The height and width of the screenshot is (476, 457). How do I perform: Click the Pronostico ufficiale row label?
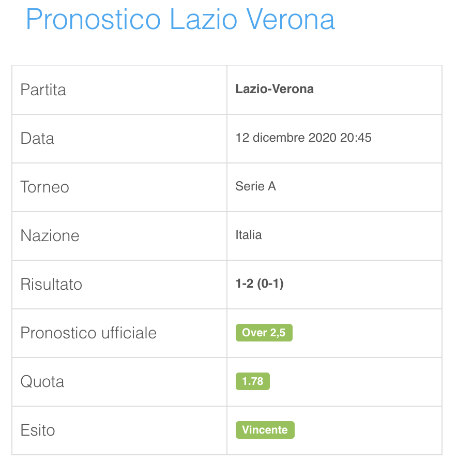[88, 333]
